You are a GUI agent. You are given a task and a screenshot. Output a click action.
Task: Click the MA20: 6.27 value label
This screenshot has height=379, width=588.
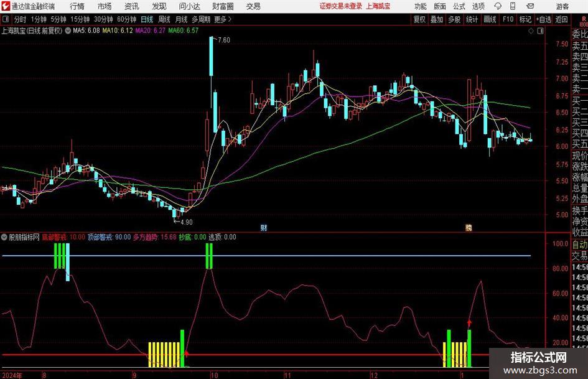pyautogui.click(x=150, y=30)
